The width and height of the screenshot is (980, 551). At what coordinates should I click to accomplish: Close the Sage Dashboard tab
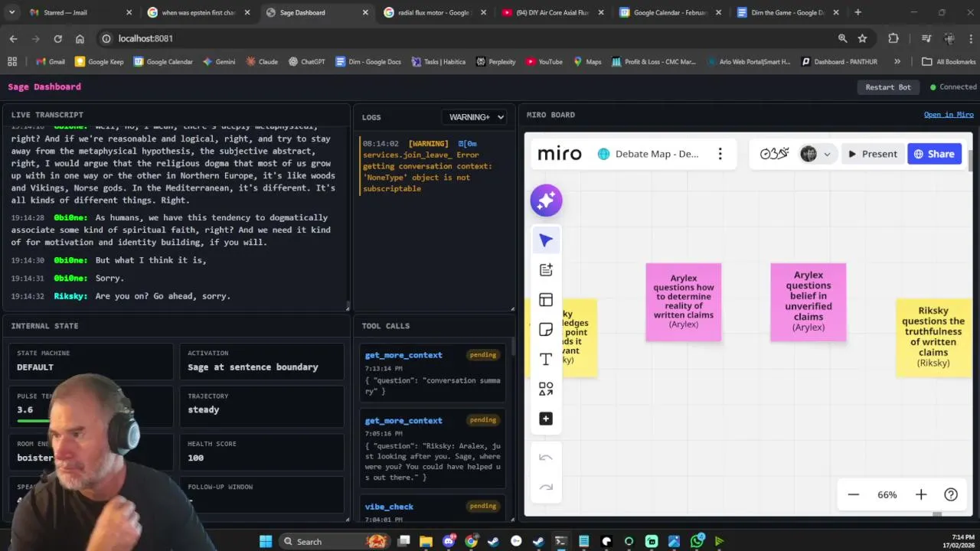364,12
